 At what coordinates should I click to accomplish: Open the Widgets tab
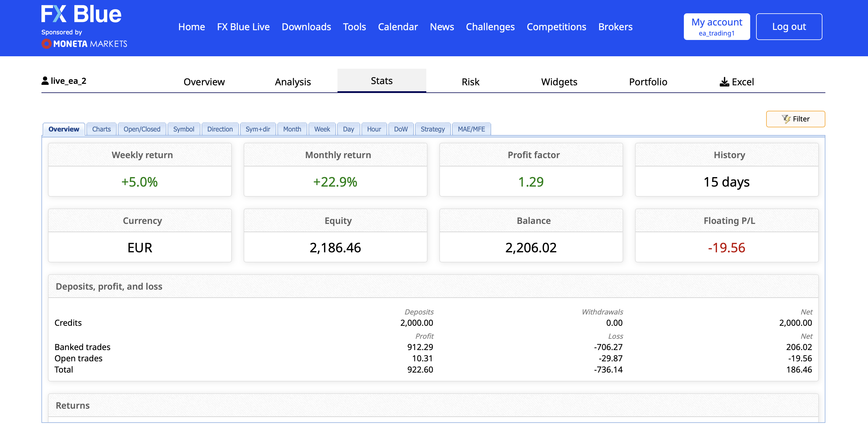[x=559, y=82]
